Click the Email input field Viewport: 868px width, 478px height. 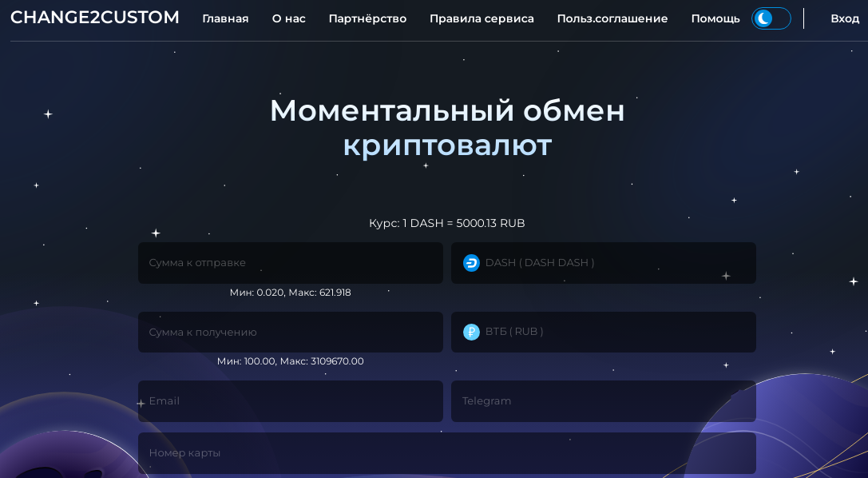(290, 401)
